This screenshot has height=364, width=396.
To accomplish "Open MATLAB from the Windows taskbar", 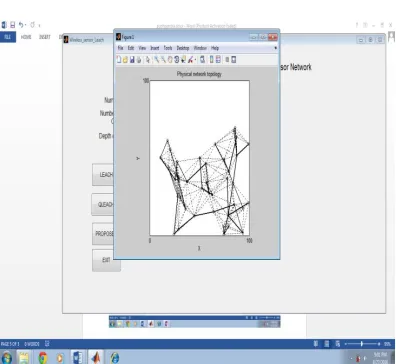I will [x=96, y=357].
